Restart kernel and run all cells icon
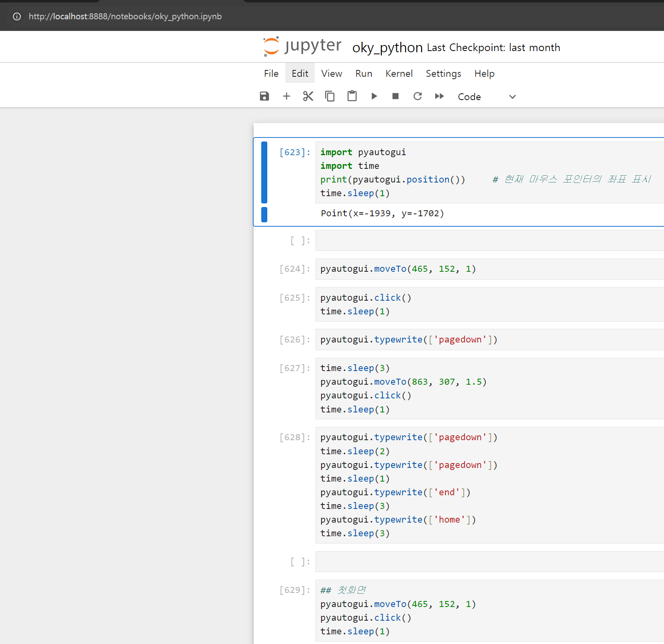The image size is (664, 644). (x=439, y=96)
